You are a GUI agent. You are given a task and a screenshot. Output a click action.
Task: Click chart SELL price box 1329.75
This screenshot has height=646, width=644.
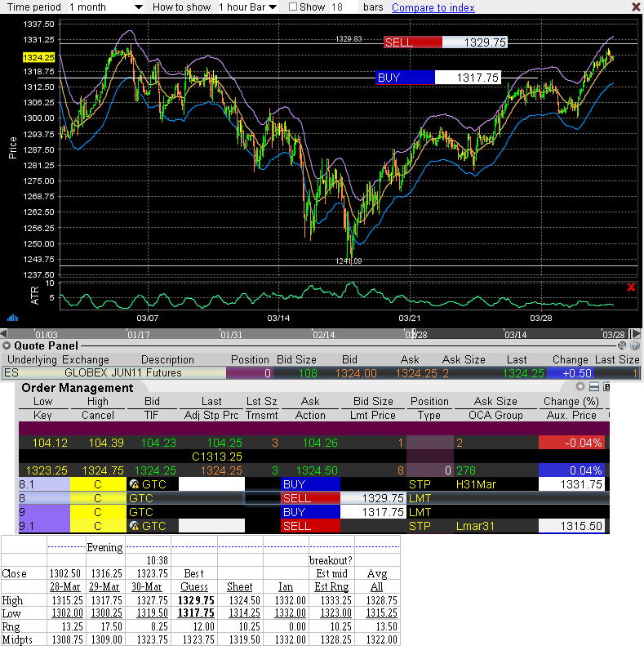475,42
